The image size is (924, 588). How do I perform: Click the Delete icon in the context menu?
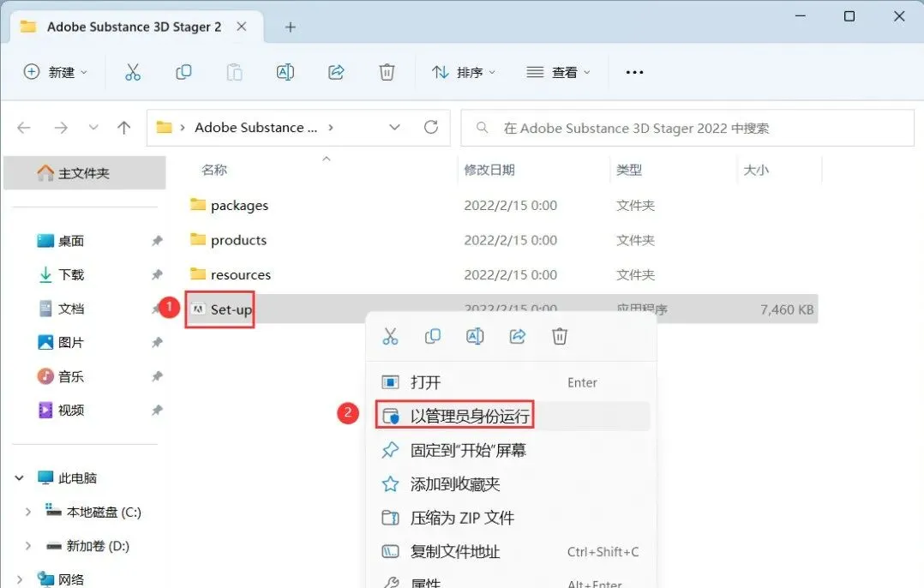click(x=559, y=336)
